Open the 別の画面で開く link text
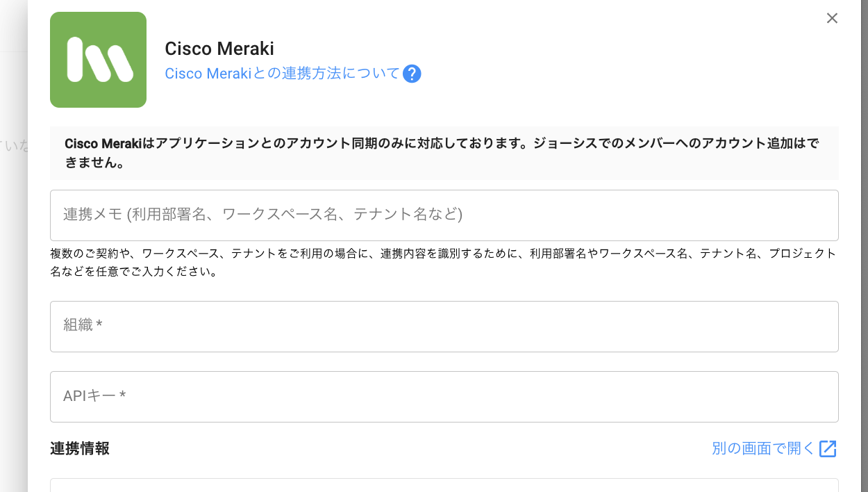Image resolution: width=868 pixels, height=492 pixels. coord(762,449)
